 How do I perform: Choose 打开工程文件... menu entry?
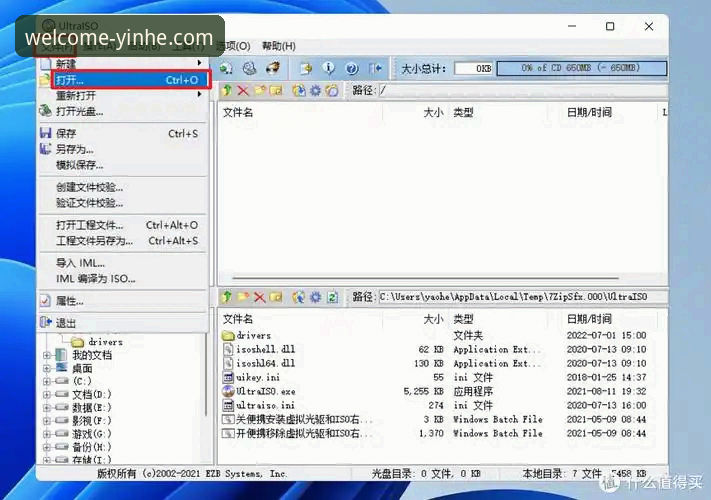pos(122,225)
